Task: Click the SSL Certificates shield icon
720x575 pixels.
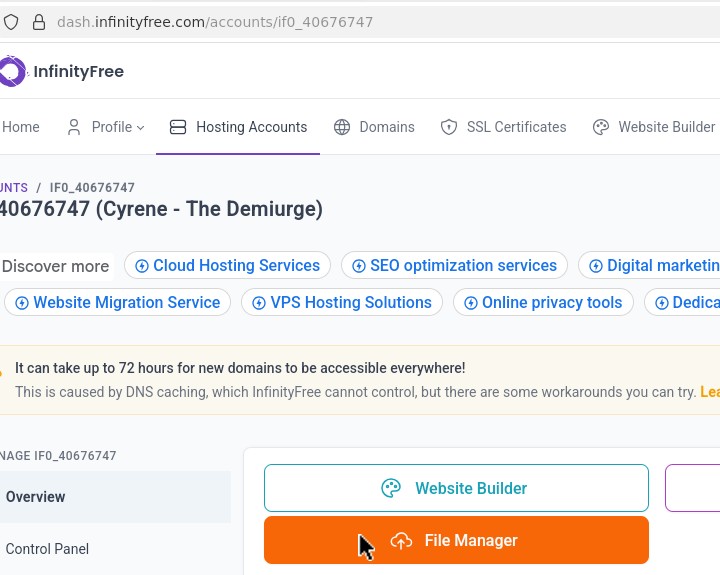Action: coord(449,127)
